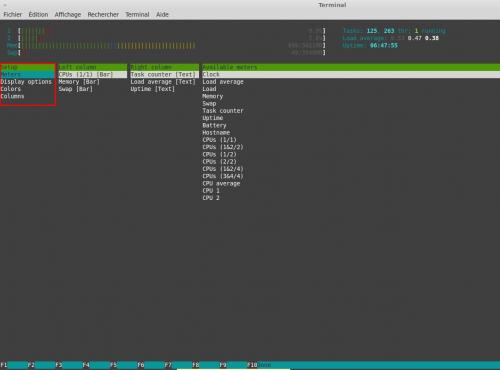Select Load average in Available meters
Screen dimensions: 500x370
coord(223,82)
